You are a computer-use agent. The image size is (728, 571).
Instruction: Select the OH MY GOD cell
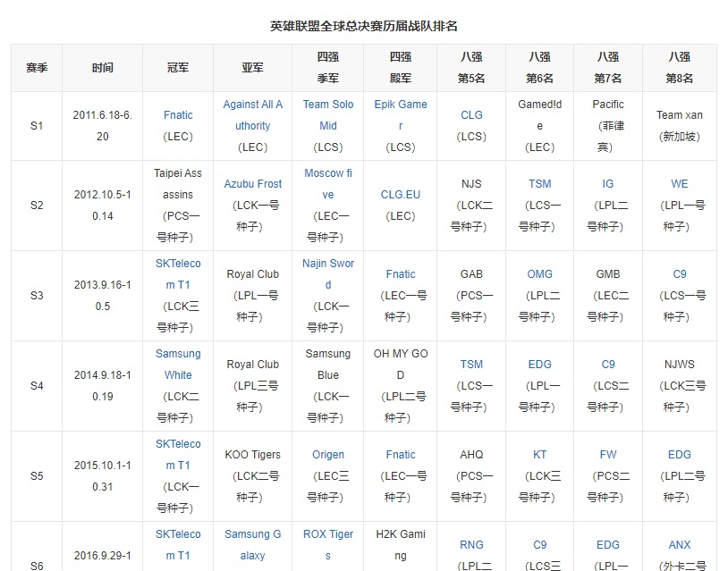[400, 385]
